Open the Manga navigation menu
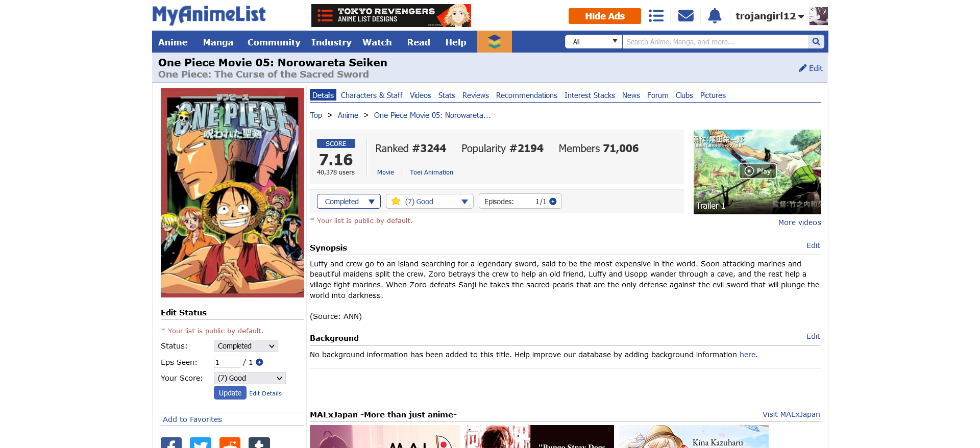980x448 pixels. (218, 42)
